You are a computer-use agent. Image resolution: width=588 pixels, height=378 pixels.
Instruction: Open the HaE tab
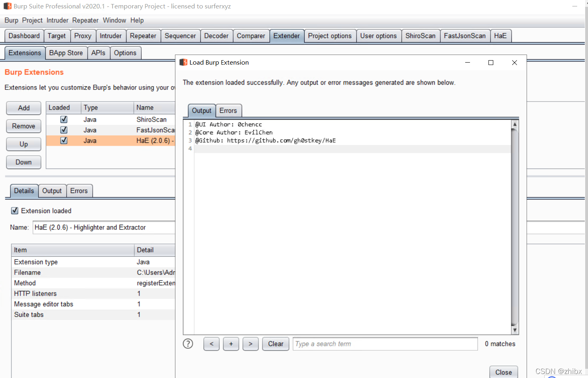pyautogui.click(x=501, y=36)
